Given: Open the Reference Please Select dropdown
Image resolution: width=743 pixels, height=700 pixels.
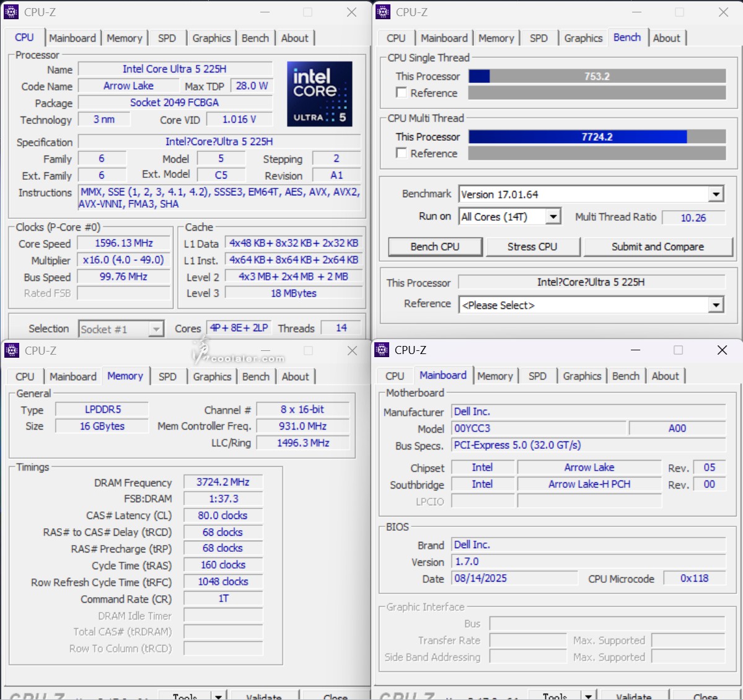Looking at the screenshot, I should click(x=716, y=305).
